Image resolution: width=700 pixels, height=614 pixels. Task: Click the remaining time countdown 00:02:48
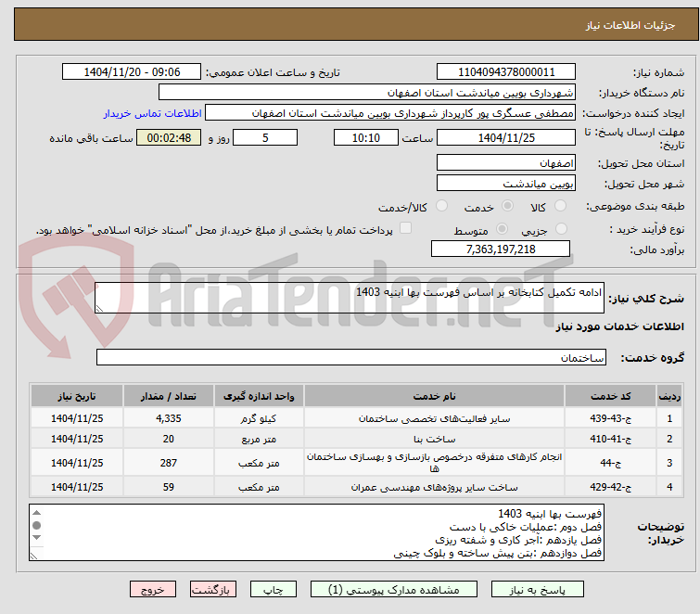point(169,137)
